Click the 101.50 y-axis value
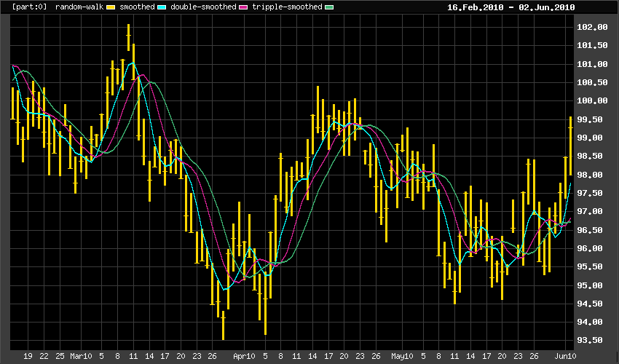 (x=592, y=45)
